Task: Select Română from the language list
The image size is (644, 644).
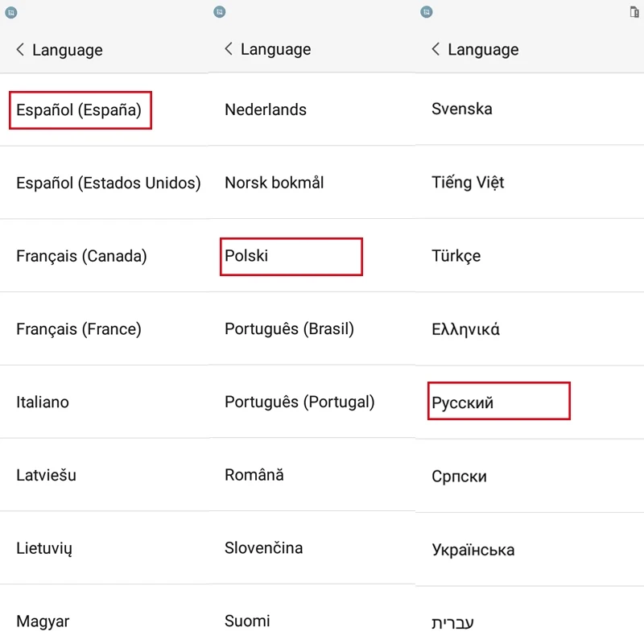Action: [254, 475]
